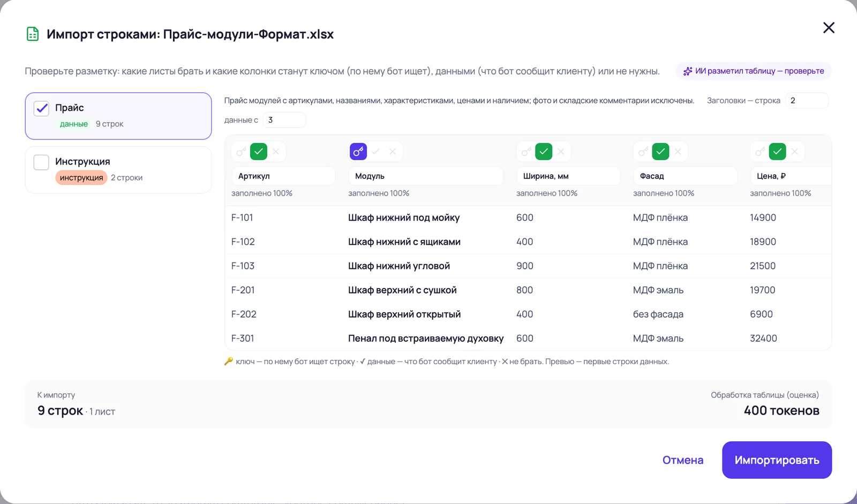The height and width of the screenshot is (504, 857).
Task: Set Цена, ₽ column as key
Action: [x=760, y=152]
